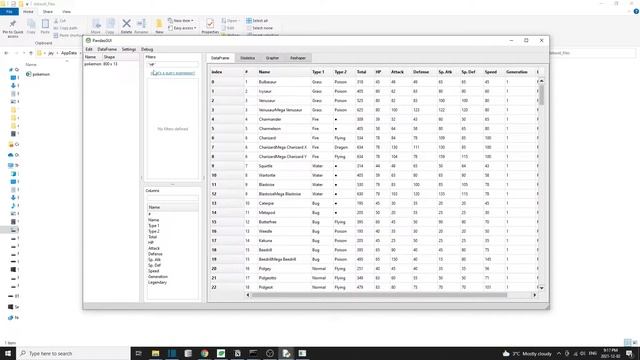This screenshot has width=640, height=360.
Task: Click table horizontal scrollbar left arrow
Action: pos(248,295)
